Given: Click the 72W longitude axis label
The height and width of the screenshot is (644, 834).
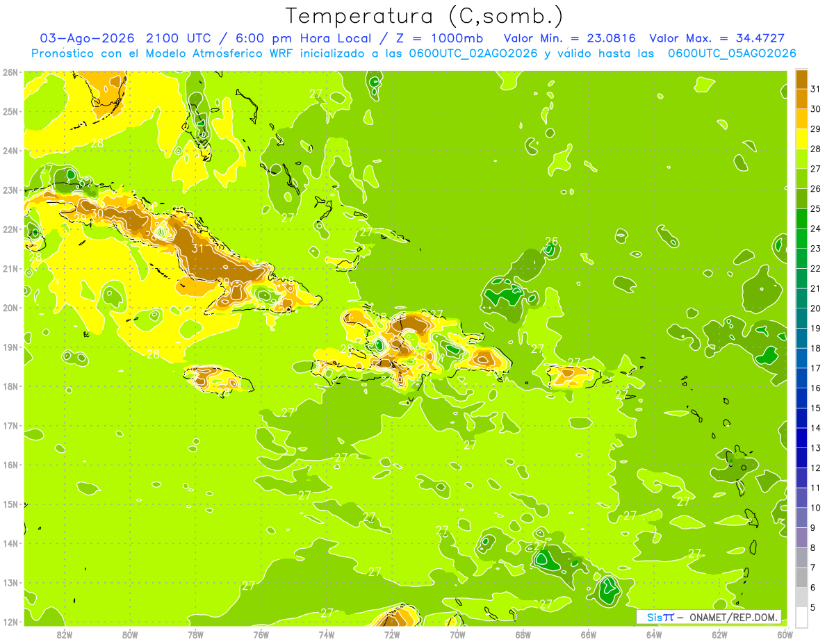Looking at the screenshot, I should coord(392,634).
